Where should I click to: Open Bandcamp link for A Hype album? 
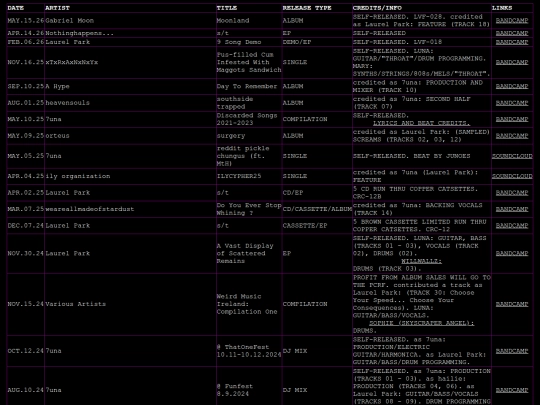point(512,86)
